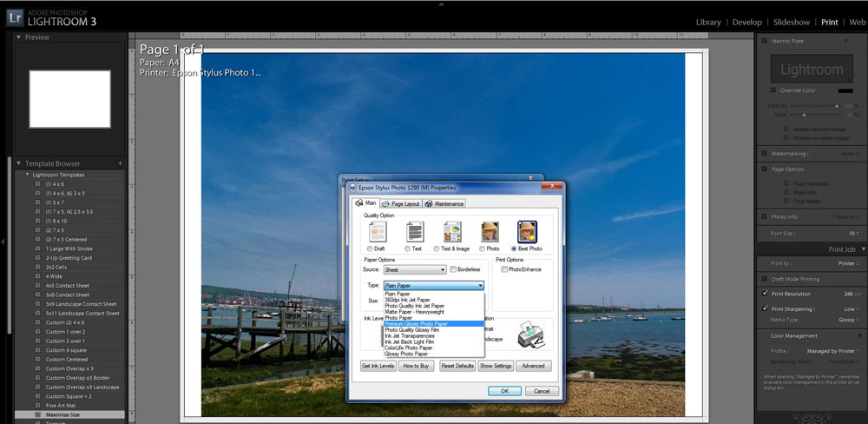Choose the Text & Image quality icon

pos(452,232)
